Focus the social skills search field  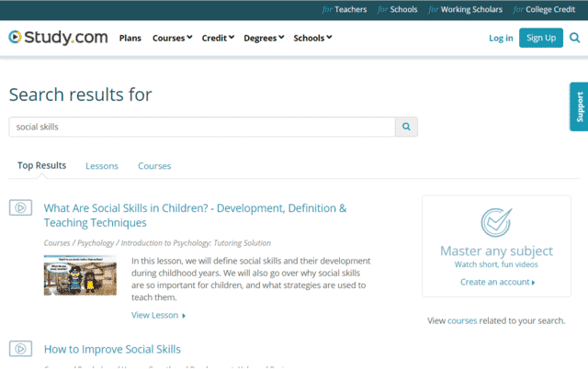tap(202, 127)
